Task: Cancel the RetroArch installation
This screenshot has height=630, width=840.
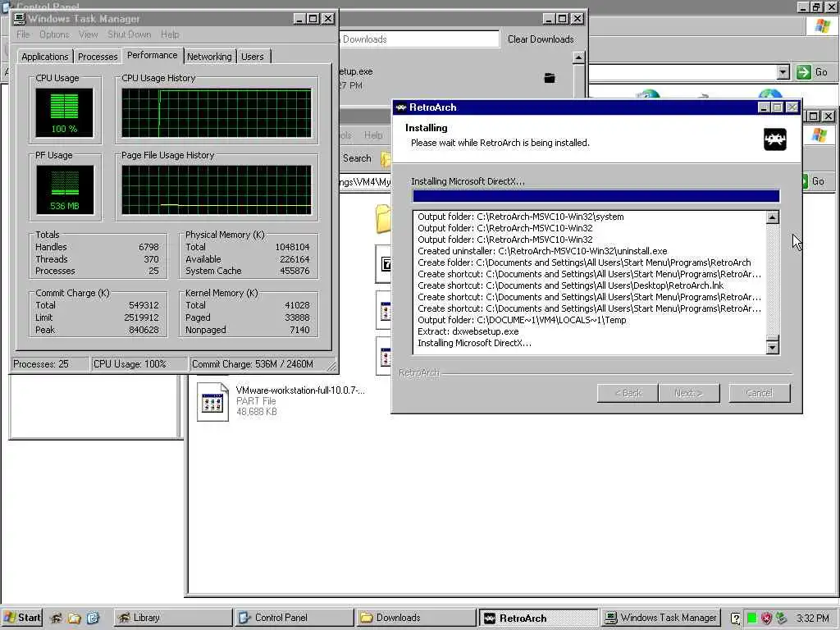Action: click(759, 393)
